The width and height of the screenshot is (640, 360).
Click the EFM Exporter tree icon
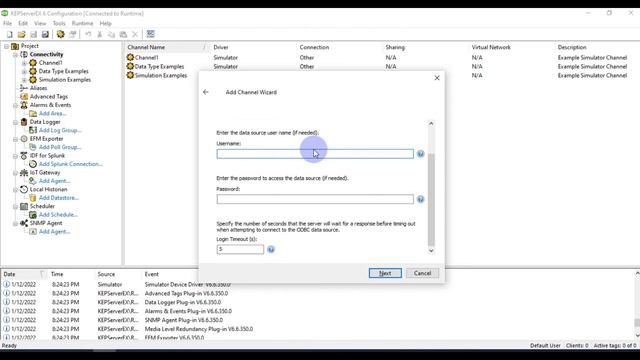24,139
